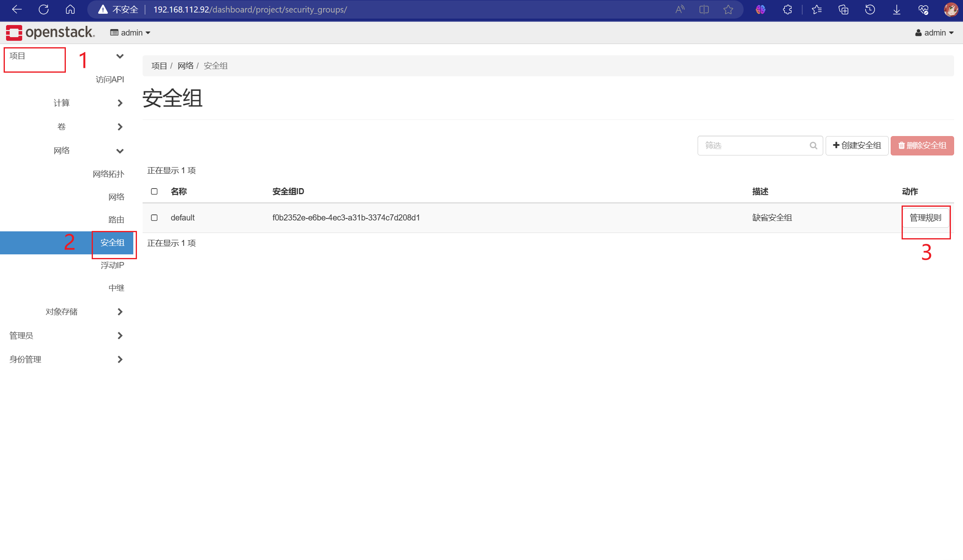Open admin project dropdown beside logo
Viewport: 963px width, 560px height.
tap(130, 33)
